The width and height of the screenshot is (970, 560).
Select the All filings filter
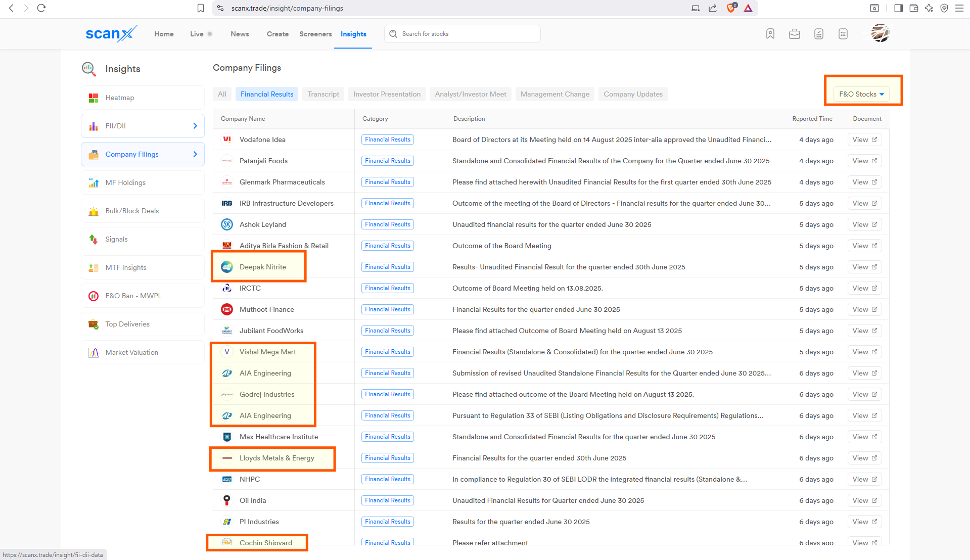222,94
